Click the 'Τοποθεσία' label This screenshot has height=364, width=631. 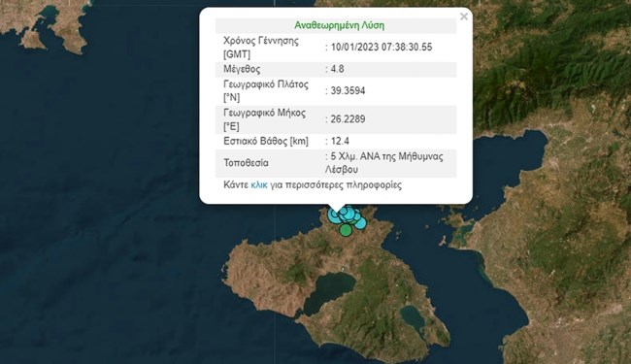tap(246, 163)
